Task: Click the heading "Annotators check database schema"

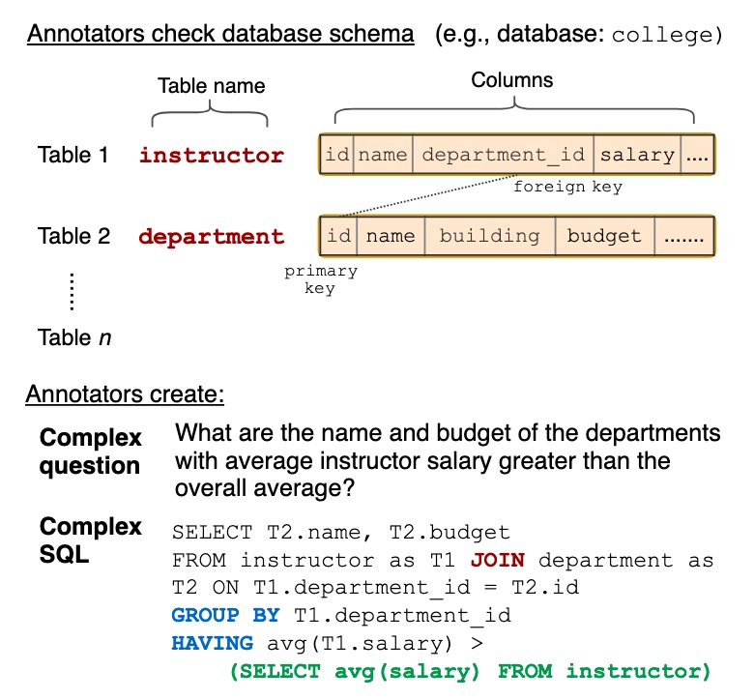Action: pyautogui.click(x=220, y=34)
